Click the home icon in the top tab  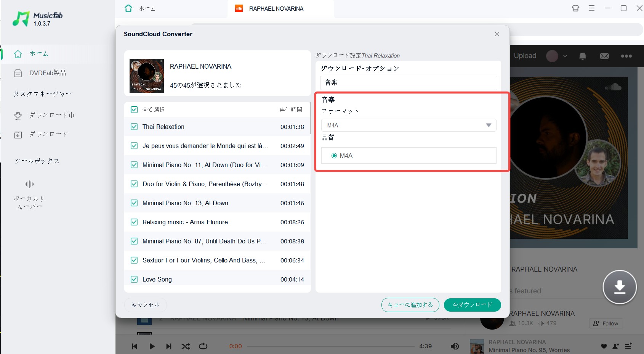click(128, 8)
